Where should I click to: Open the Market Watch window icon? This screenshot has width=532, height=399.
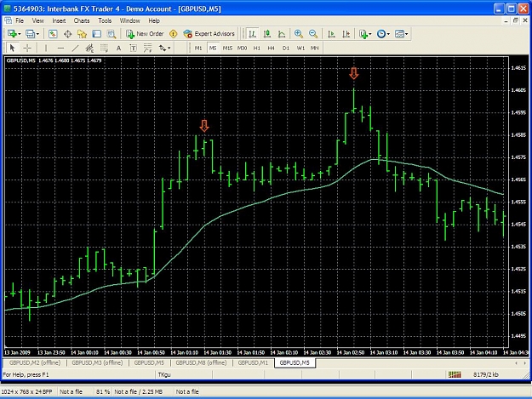pos(53,33)
